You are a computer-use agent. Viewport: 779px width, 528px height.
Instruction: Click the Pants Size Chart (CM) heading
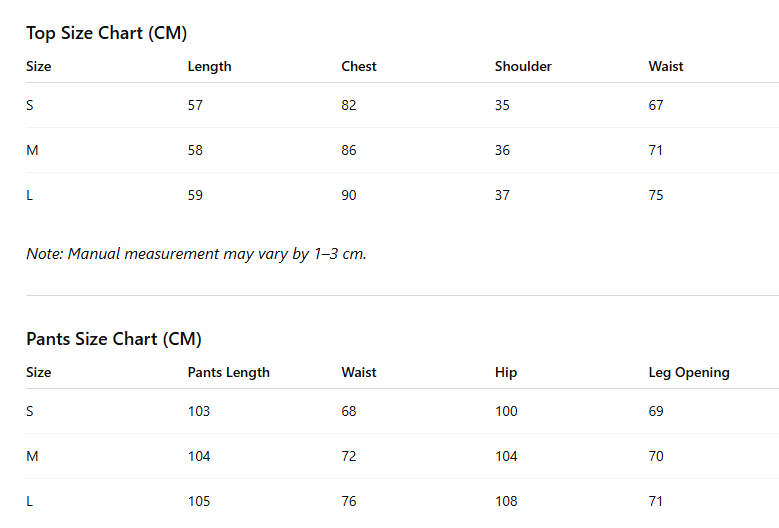(114, 339)
